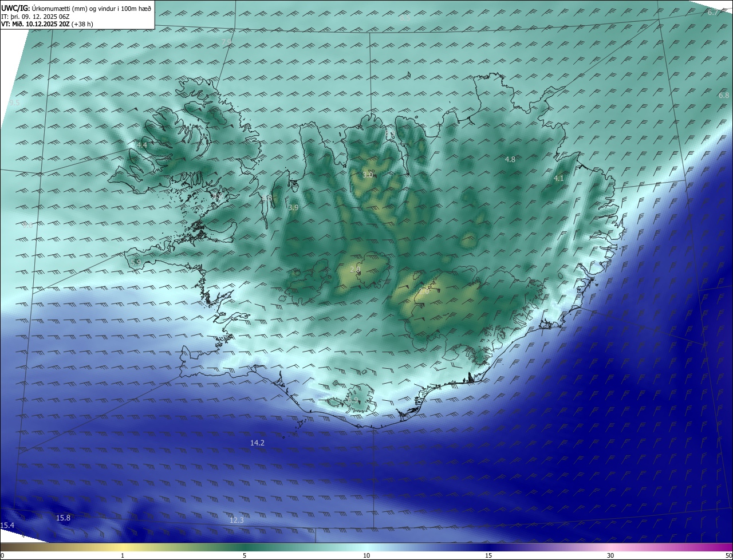Screen dimensions: 733x560
Task: Click the 4.4 value in the Westfjords
Action: [x=141, y=145]
